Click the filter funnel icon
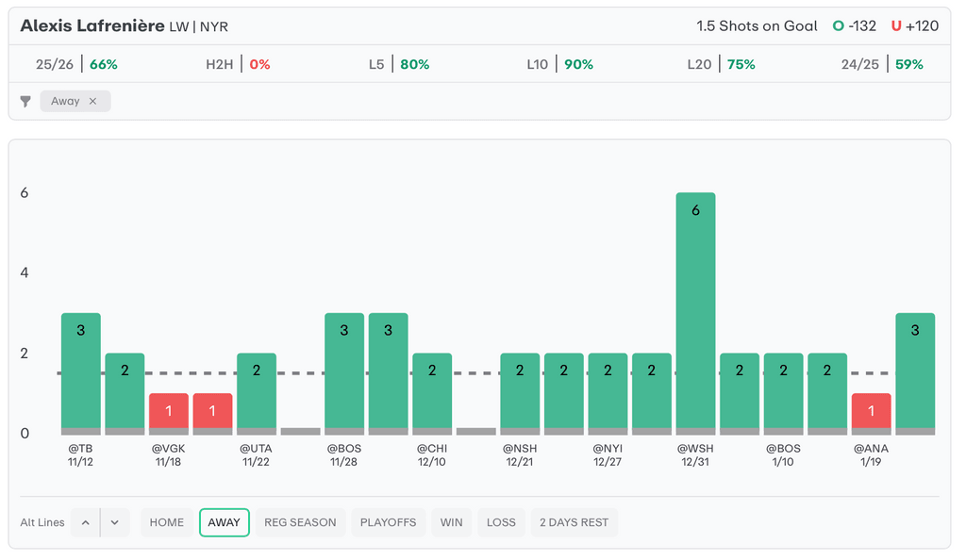 (x=25, y=102)
